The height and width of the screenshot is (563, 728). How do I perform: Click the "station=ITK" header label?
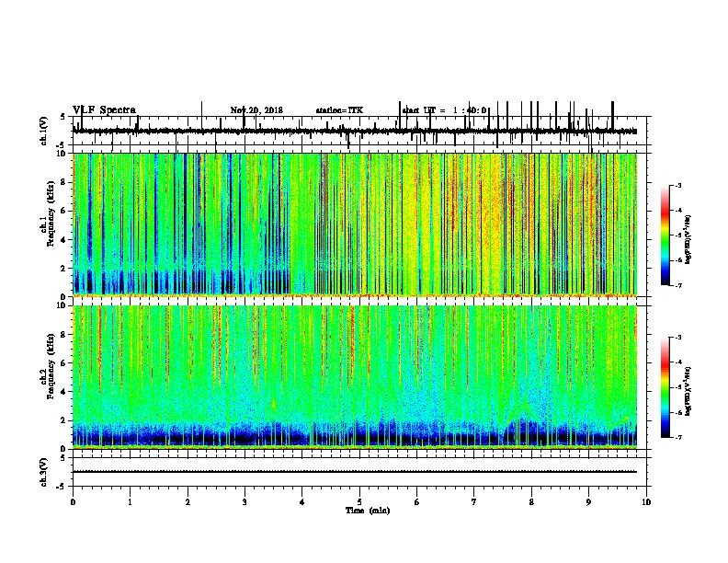click(x=339, y=110)
